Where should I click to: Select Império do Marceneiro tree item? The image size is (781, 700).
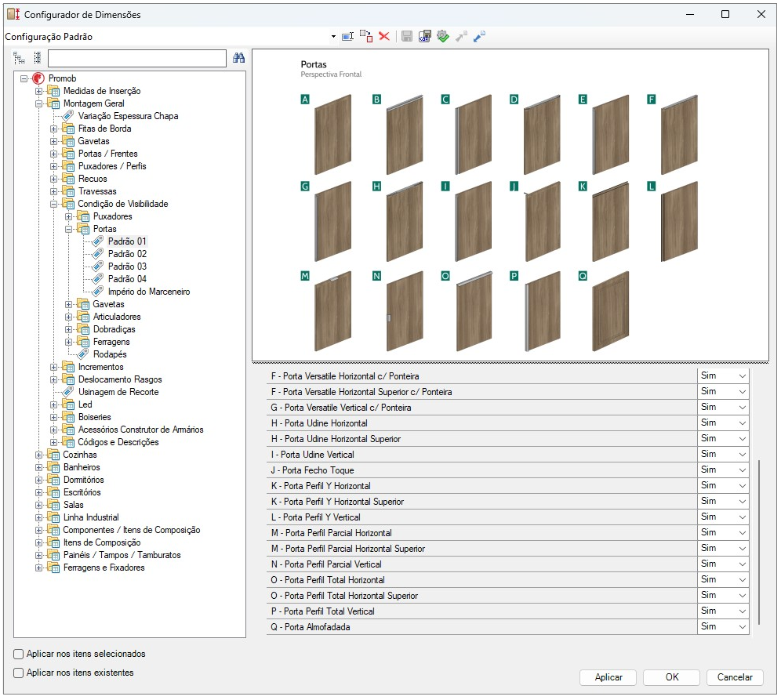pos(149,292)
